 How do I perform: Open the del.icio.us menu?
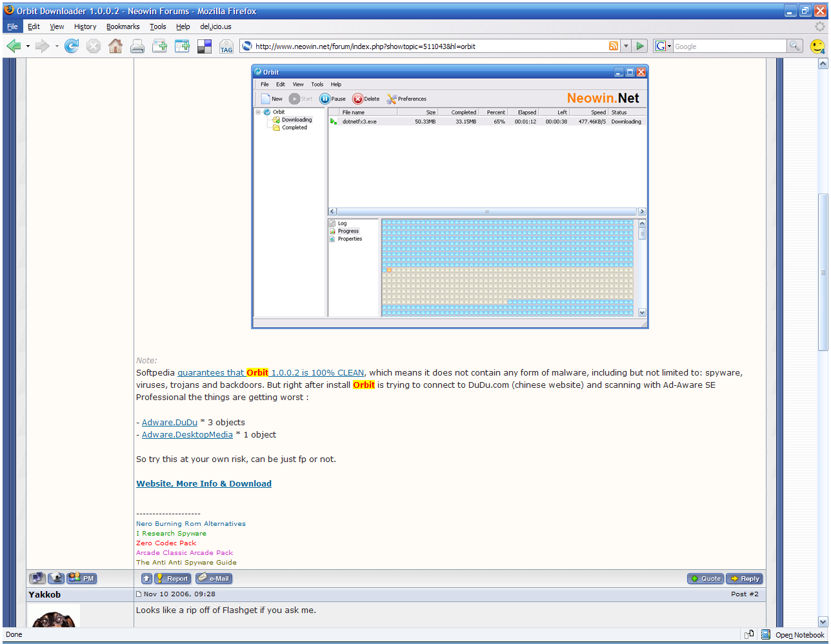(x=215, y=26)
